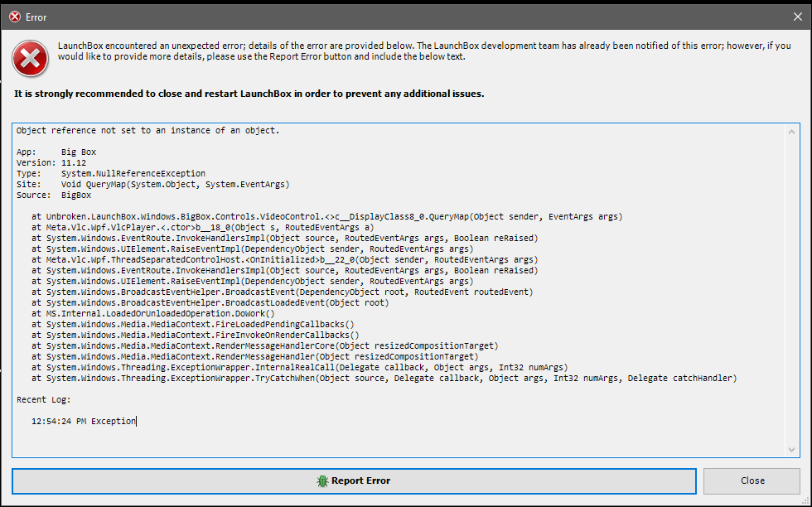The height and width of the screenshot is (507, 812).
Task: Click the 'Source: BigBox' line
Action: coord(53,196)
